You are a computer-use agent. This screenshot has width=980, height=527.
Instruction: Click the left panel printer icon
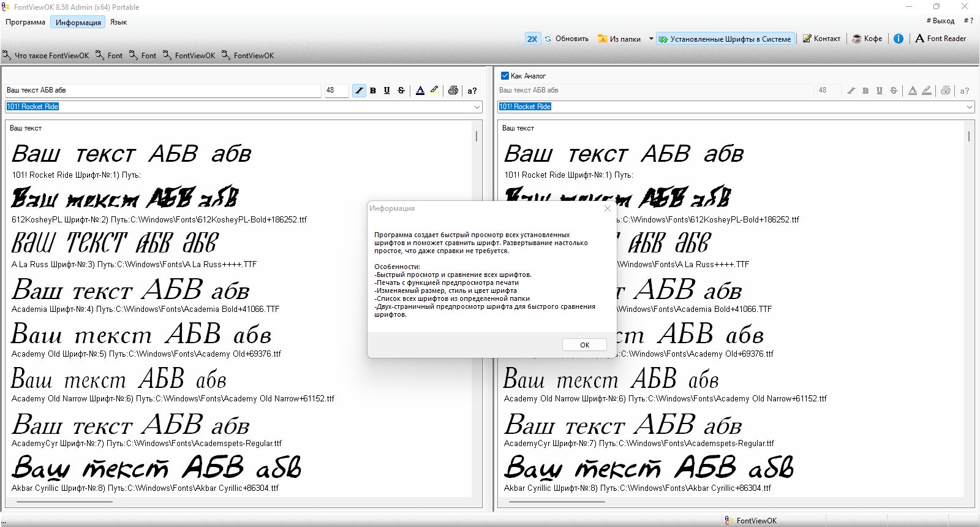[x=453, y=91]
